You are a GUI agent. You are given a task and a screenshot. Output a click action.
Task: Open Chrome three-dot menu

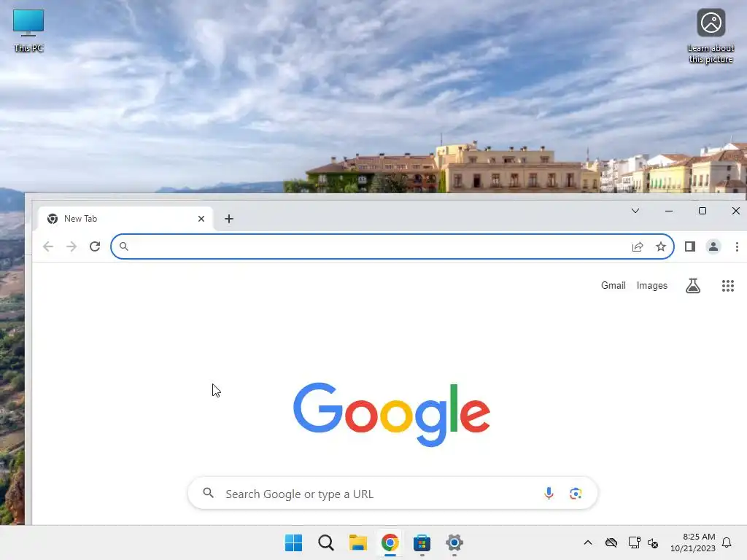point(737,246)
